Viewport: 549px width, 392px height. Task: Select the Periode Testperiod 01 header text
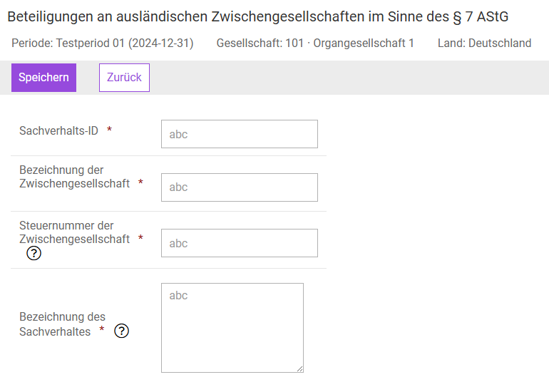coord(102,43)
